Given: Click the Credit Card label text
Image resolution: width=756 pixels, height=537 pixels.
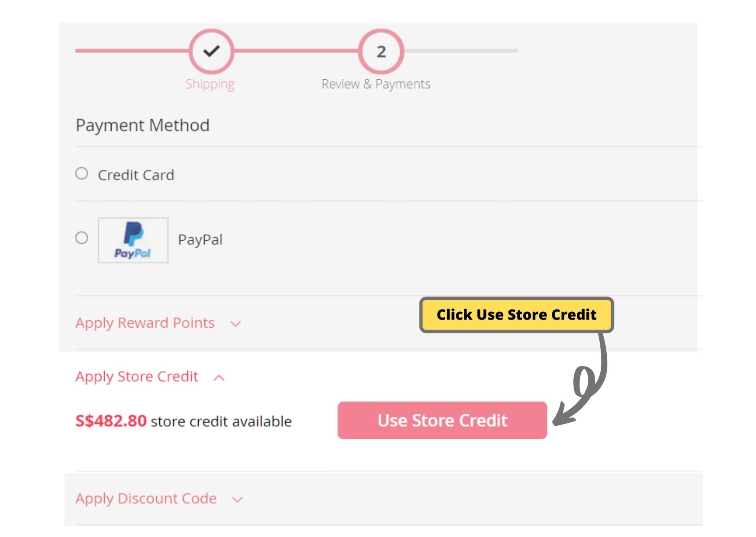Looking at the screenshot, I should point(136,175).
